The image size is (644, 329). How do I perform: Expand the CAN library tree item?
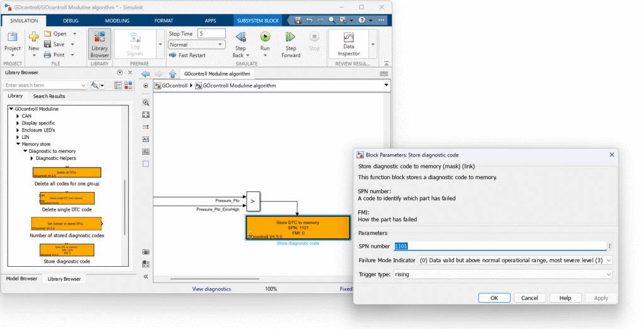(x=18, y=116)
